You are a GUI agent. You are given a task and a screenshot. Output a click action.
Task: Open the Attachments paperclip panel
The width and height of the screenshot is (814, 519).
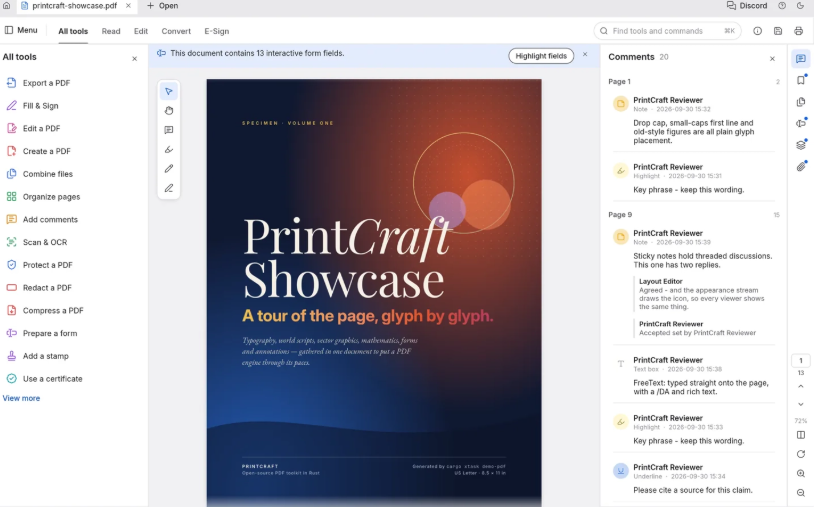[x=801, y=166]
